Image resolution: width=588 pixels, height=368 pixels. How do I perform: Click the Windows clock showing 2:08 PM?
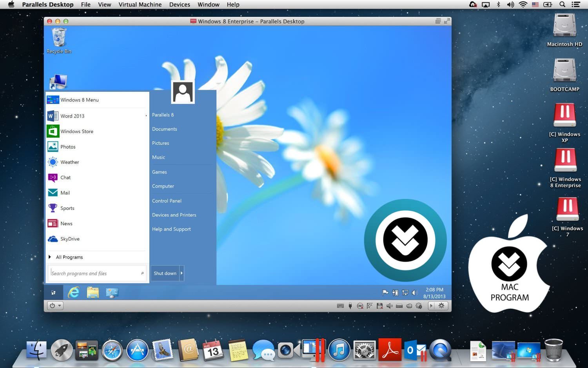(x=434, y=290)
